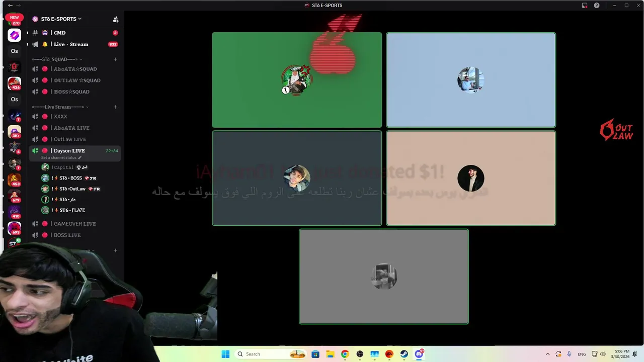The height and width of the screenshot is (362, 644).
Task: Open the server icon with the 693 badge
Action: [14, 228]
